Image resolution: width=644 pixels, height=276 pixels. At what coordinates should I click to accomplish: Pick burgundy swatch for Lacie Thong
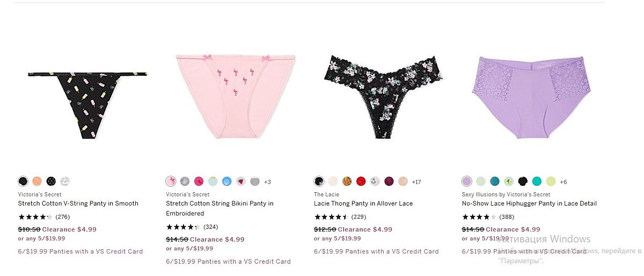[x=389, y=181]
